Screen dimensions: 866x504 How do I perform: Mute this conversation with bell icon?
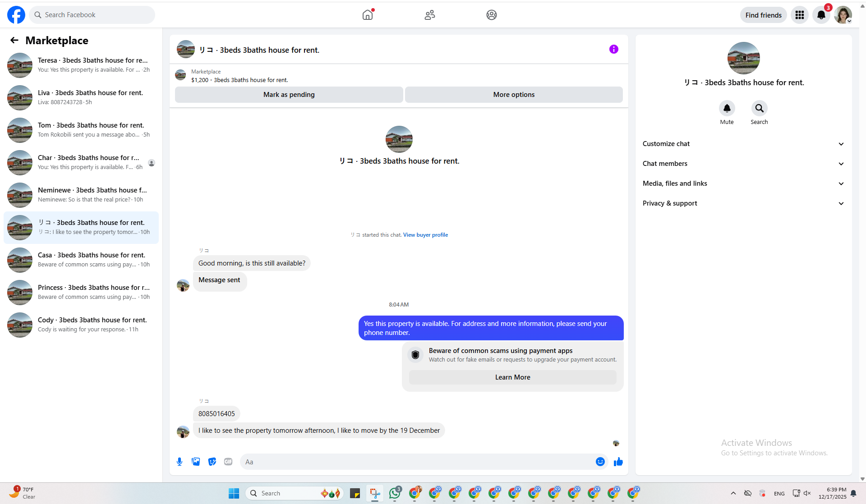727,108
